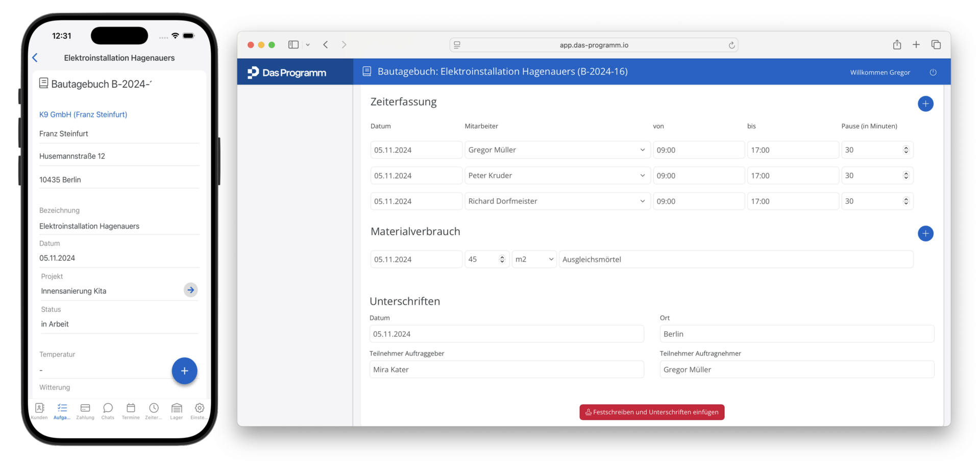Click the Teilnehmer Auftraggeber field Mira Kater
The width and height of the screenshot is (980, 476).
[x=506, y=369]
